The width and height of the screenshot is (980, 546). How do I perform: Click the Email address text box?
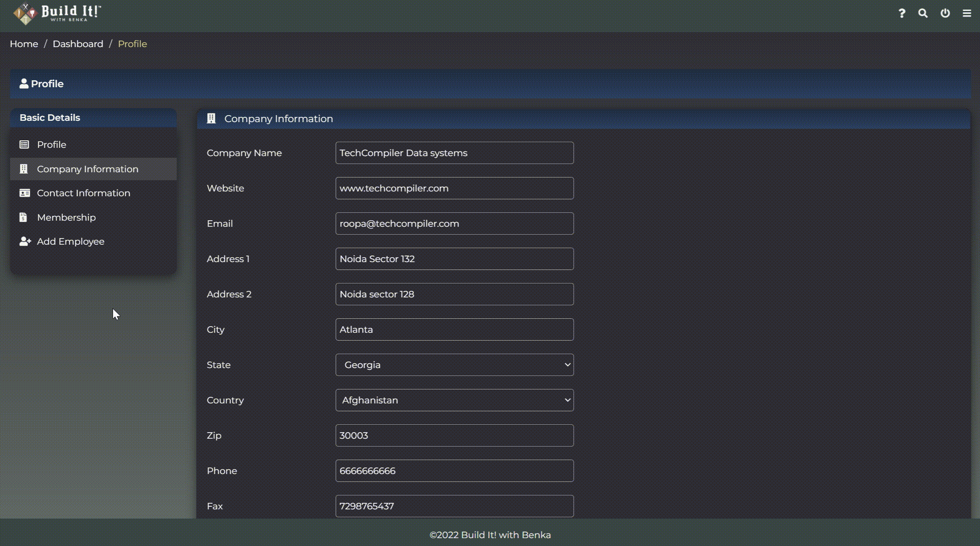pos(454,223)
